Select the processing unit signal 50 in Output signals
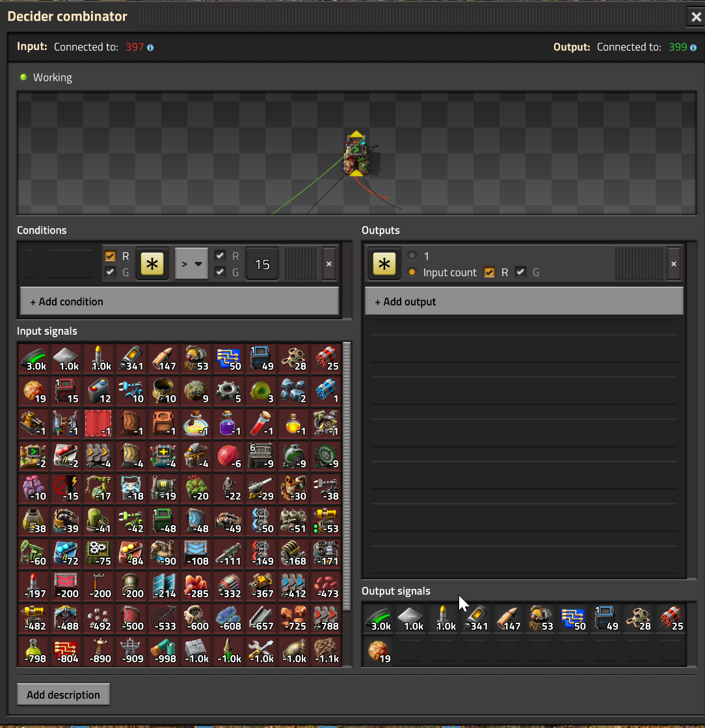Viewport: 705px width, 728px height. point(573,618)
